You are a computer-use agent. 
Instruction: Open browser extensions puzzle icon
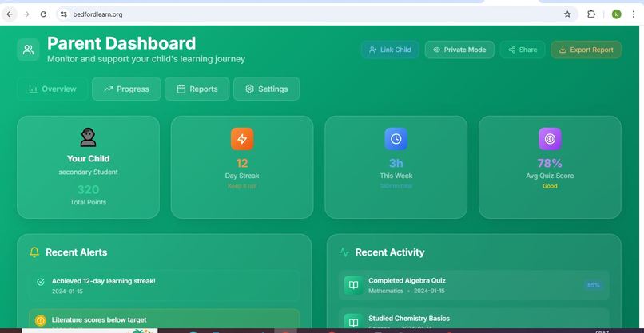[591, 14]
